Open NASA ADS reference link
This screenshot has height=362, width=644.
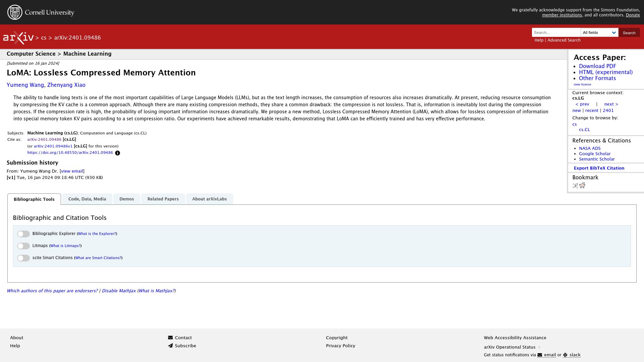[x=590, y=148]
